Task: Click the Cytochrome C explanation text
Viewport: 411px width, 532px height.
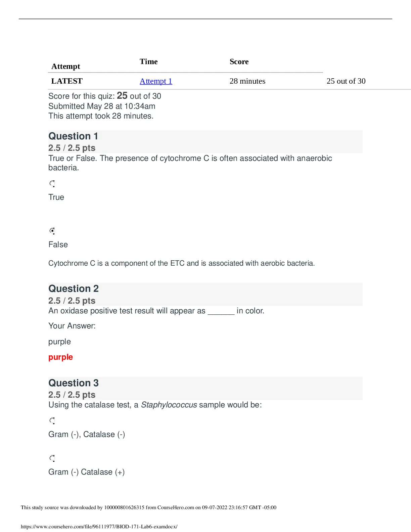Action: coord(182,263)
